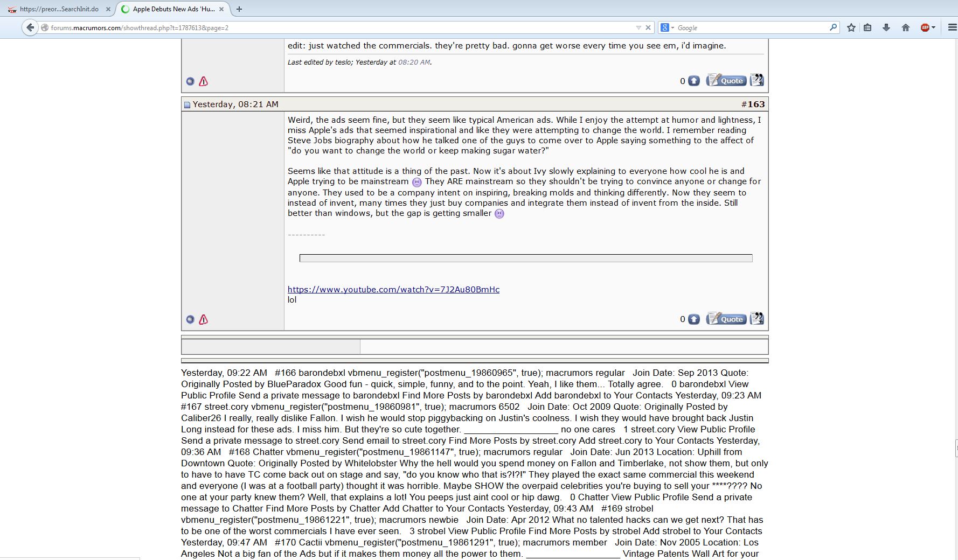Toggle multi-quote icon on teslo's post
This screenshot has height=560, width=958.
pos(757,80)
